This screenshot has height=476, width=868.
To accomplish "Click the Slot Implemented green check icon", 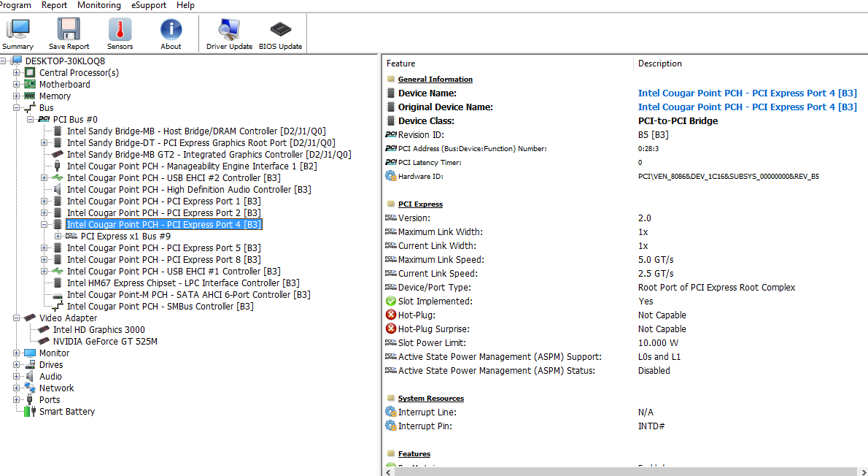I will click(x=391, y=302).
